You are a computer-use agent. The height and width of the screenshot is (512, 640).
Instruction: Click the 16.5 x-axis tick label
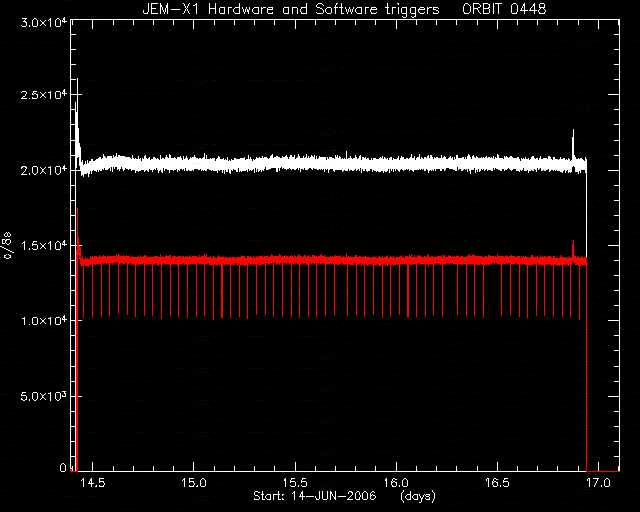point(498,483)
